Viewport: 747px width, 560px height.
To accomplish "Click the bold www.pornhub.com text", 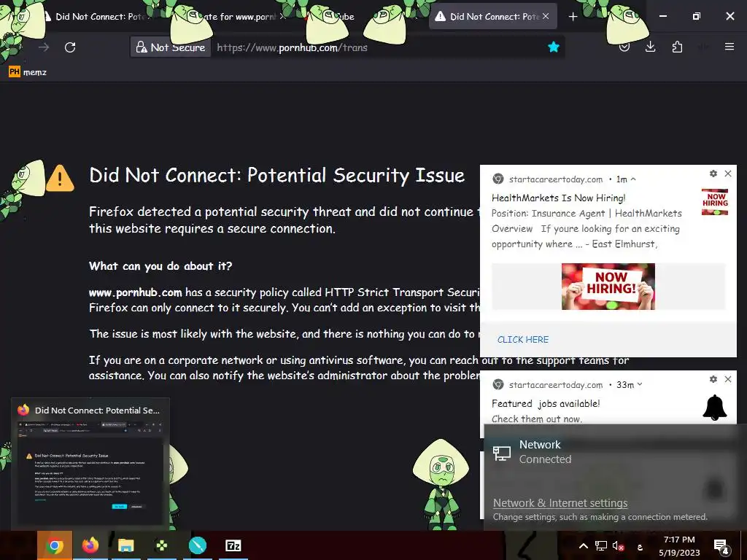I will pyautogui.click(x=135, y=292).
